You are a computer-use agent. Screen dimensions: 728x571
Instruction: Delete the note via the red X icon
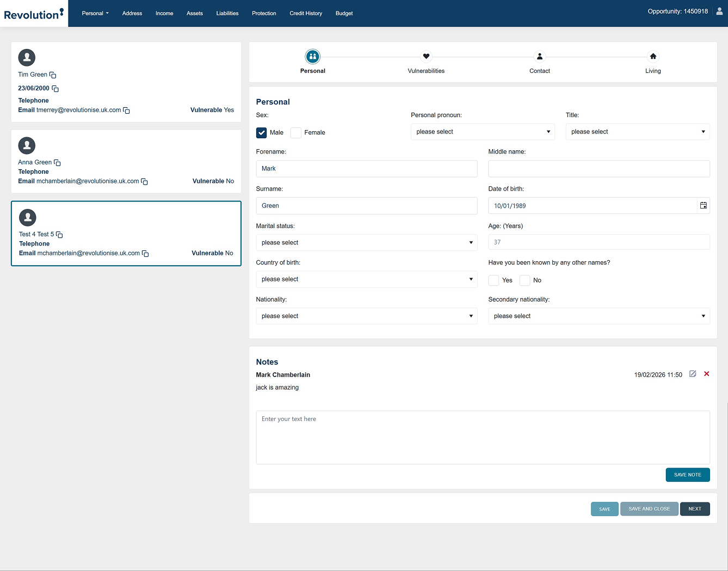click(x=706, y=374)
